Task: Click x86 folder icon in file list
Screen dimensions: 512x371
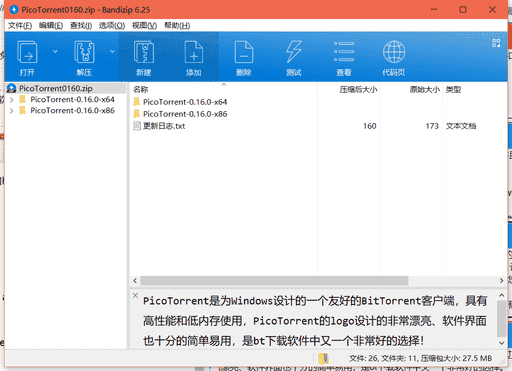Action: (x=137, y=114)
